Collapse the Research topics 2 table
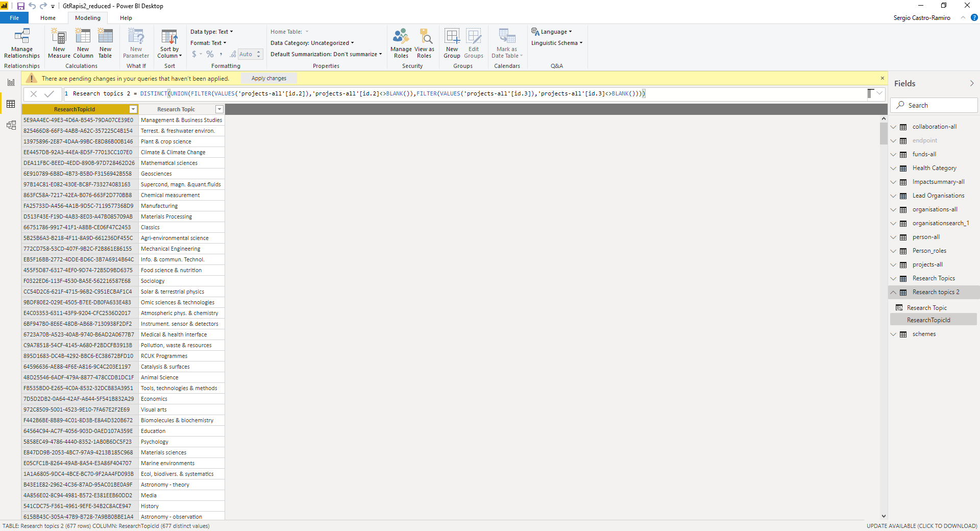Screen dimensions: 980x531 click(893, 292)
